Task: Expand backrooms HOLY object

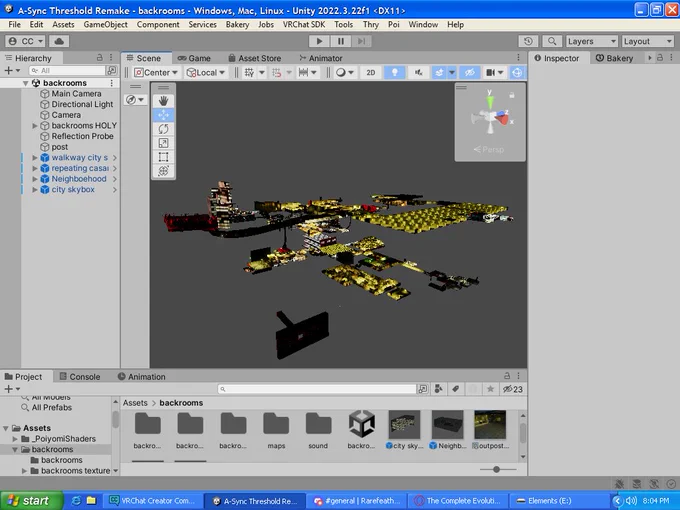Action: 35,126
